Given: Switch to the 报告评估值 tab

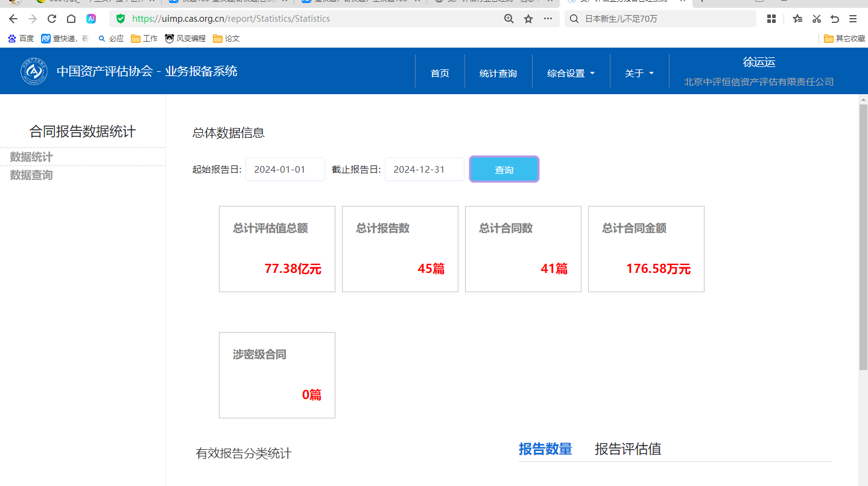Looking at the screenshot, I should pos(628,449).
